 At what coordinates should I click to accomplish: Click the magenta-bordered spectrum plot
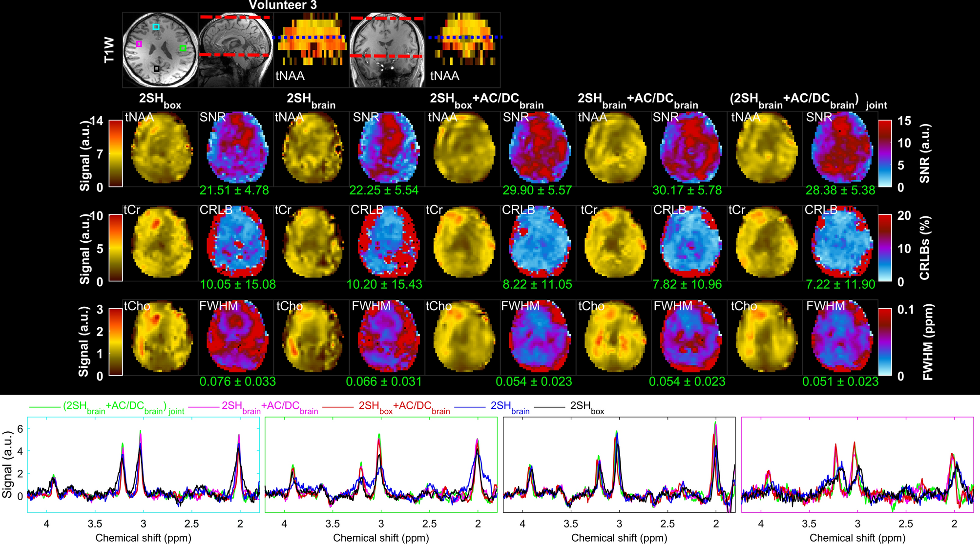[857, 464]
